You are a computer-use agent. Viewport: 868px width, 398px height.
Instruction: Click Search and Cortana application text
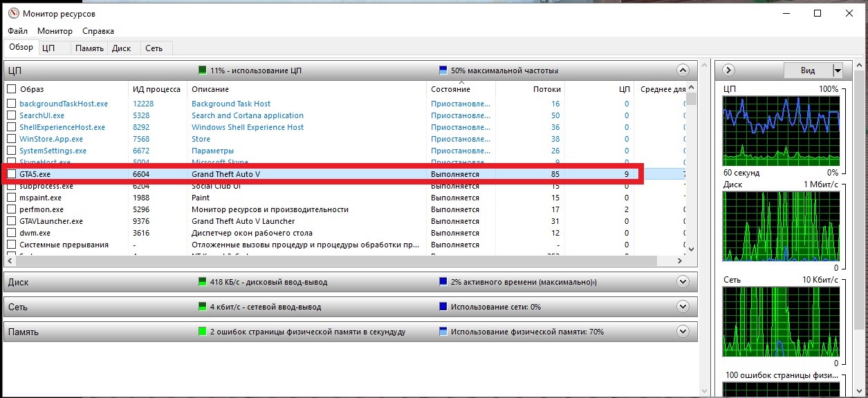coord(248,115)
